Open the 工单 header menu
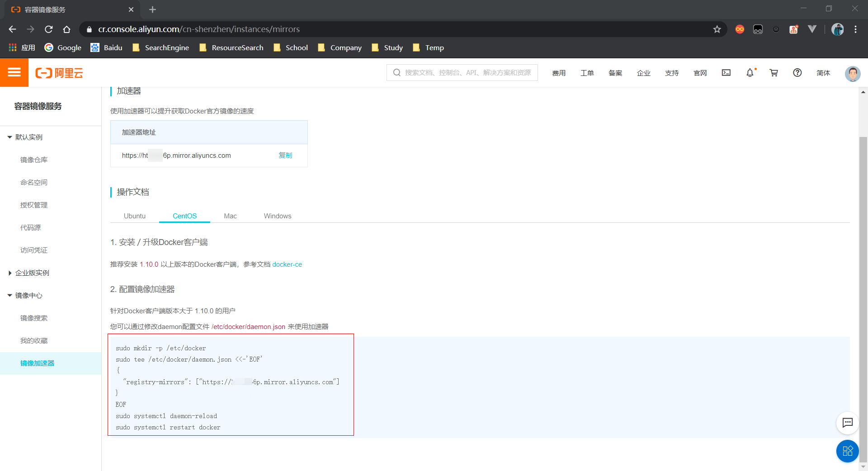 pos(587,73)
